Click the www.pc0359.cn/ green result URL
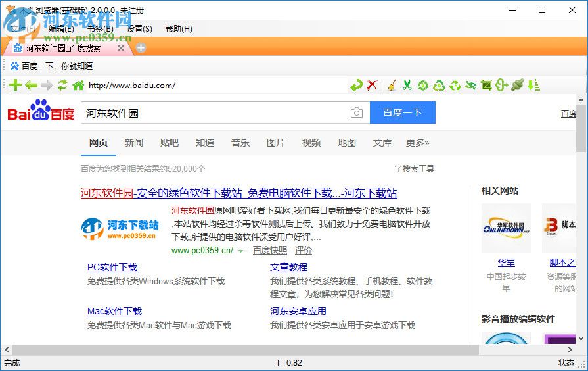This screenshot has width=588, height=371. [202, 250]
